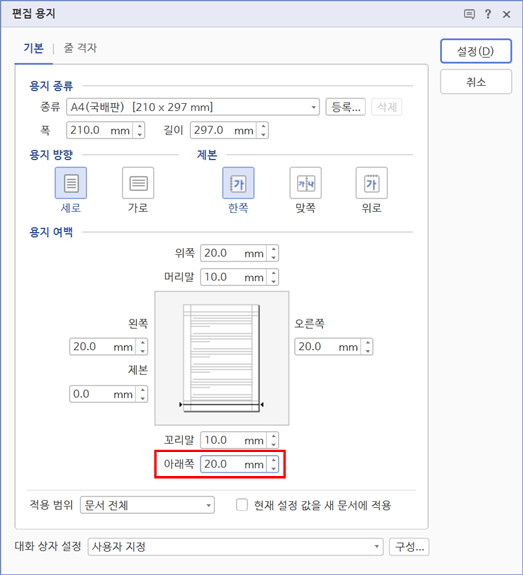Click the page margin preview thumbnail
Viewport: 523px width, 575px height.
click(222, 358)
